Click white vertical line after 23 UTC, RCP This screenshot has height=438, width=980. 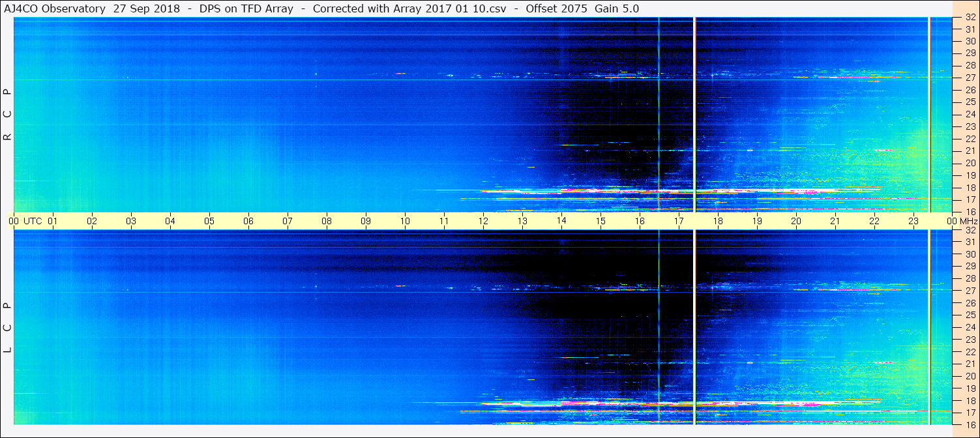[x=928, y=115]
